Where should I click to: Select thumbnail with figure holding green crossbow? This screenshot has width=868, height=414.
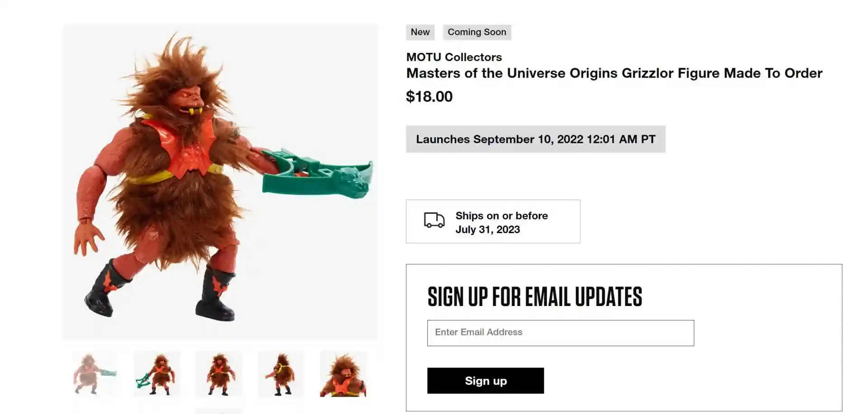(157, 374)
